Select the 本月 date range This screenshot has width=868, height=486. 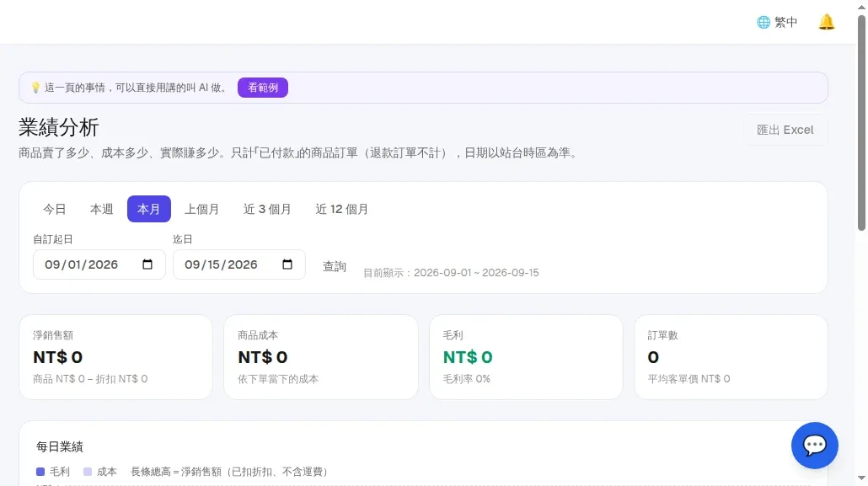tap(149, 209)
